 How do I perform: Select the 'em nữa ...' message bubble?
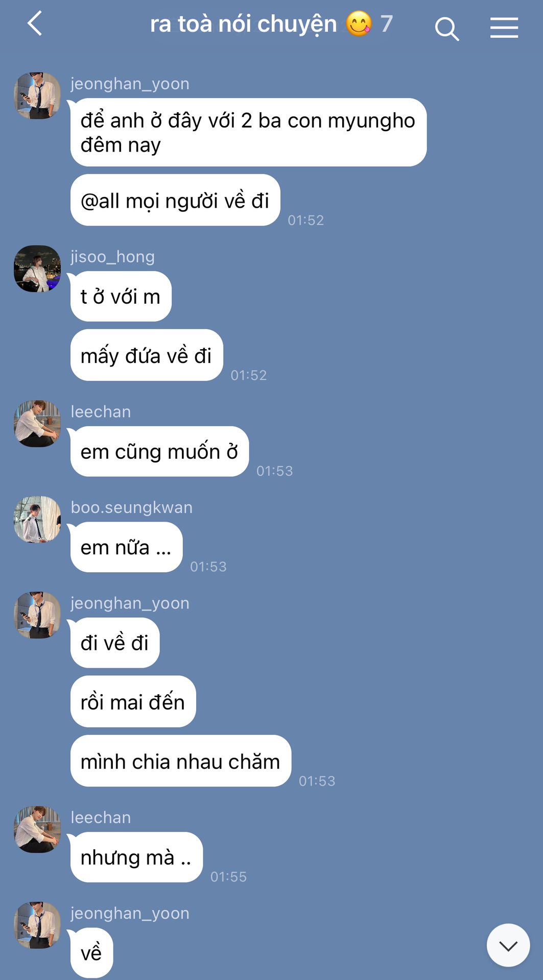(x=126, y=547)
